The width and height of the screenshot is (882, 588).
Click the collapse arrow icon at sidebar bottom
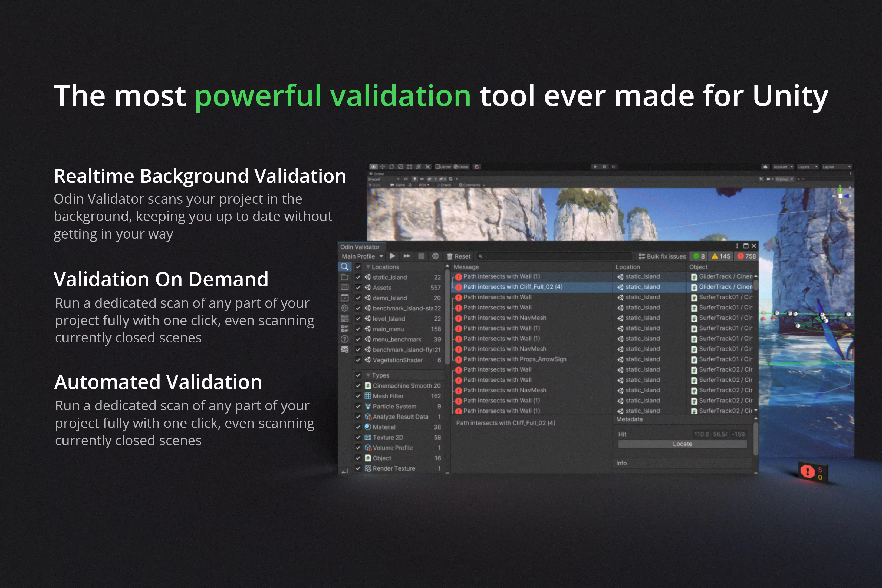tap(345, 471)
